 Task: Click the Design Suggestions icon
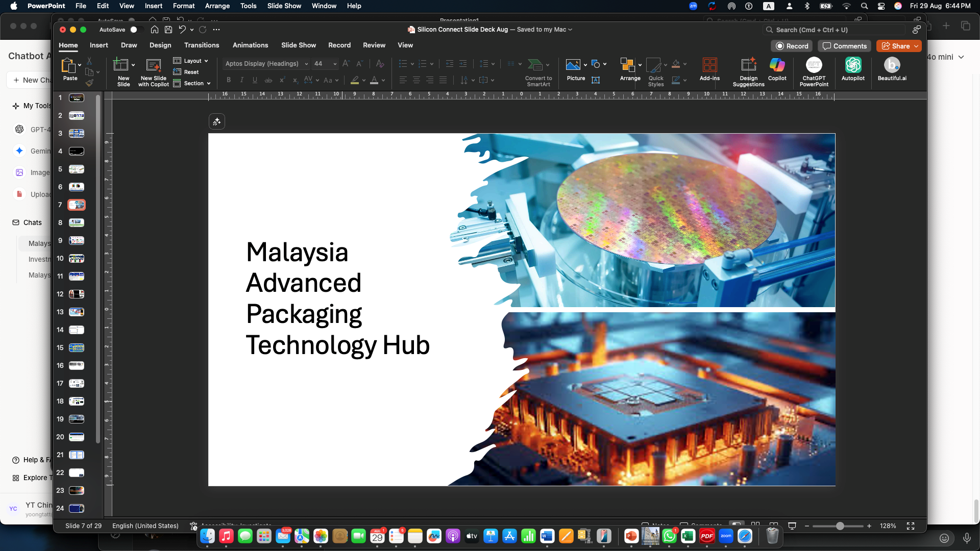coord(748,65)
